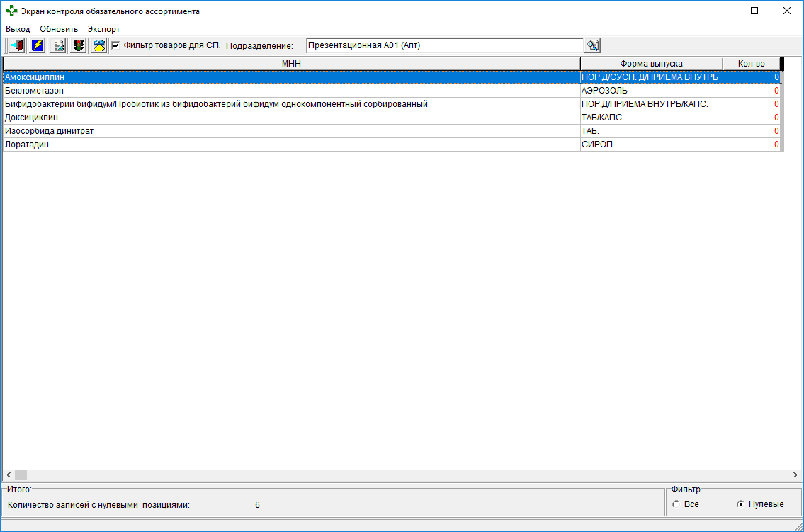Image resolution: width=804 pixels, height=532 pixels.
Task: Click the yellow highlighter toolbar icon
Action: point(99,45)
